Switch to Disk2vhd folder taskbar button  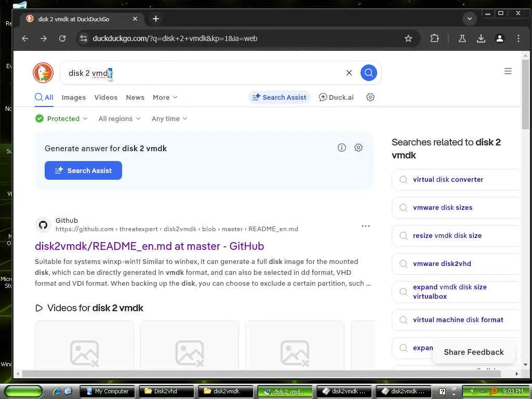tap(166, 391)
